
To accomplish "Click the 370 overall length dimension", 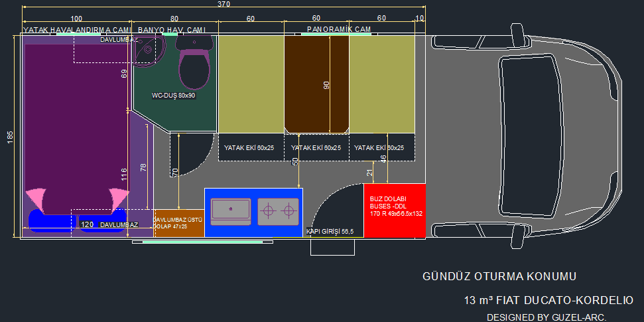I will pyautogui.click(x=224, y=5).
